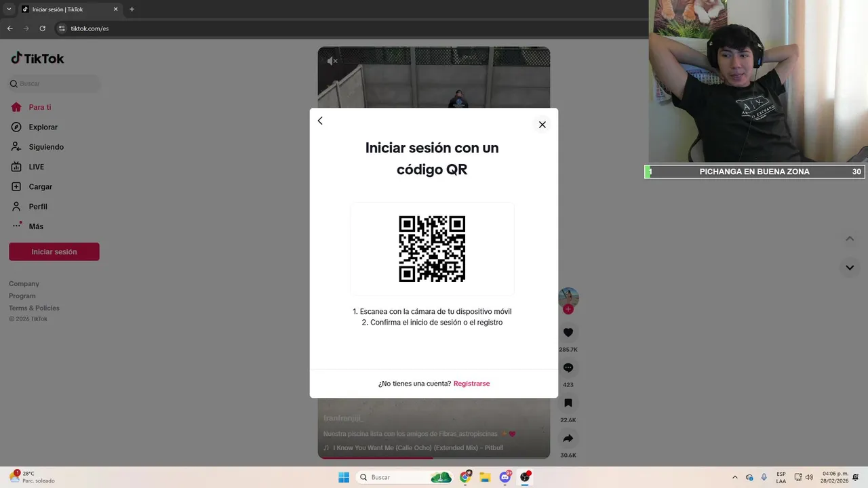The image size is (868, 488).
Task: Click the Perfil person icon
Action: coord(16,206)
